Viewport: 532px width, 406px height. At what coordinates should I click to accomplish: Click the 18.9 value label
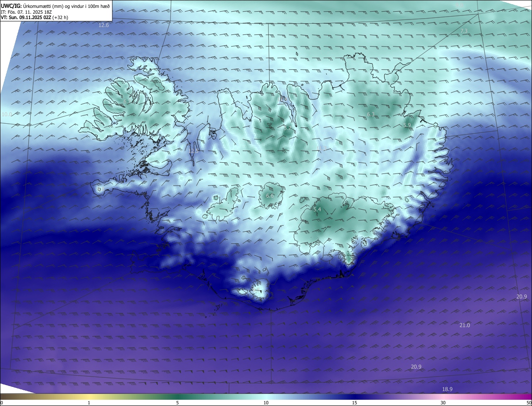click(447, 389)
